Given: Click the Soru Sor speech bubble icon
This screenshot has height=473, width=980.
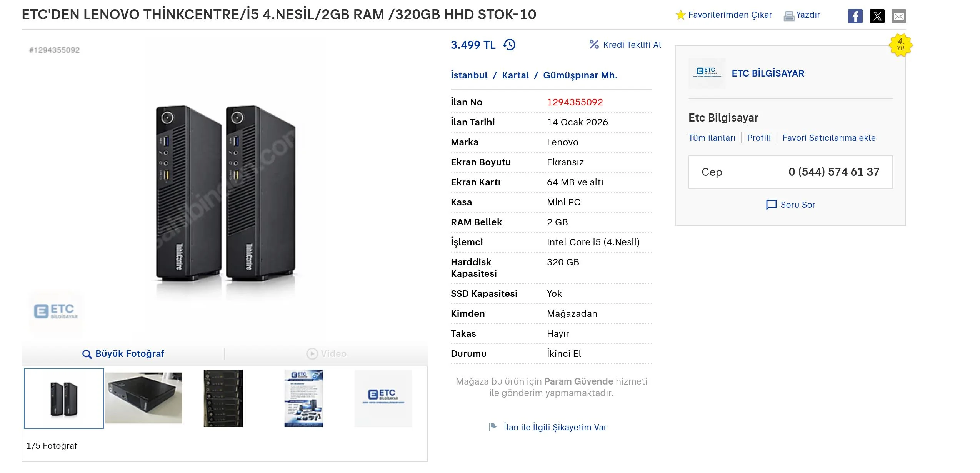Looking at the screenshot, I should (771, 205).
